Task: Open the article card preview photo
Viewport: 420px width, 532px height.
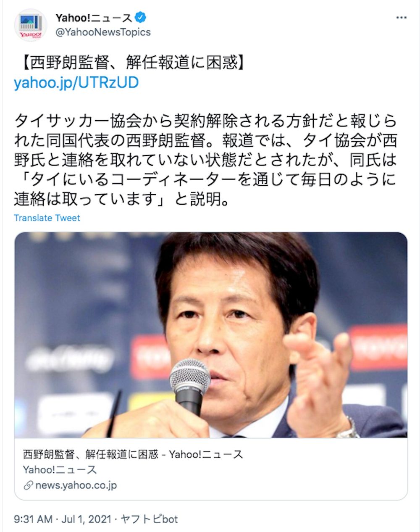Action: point(211,335)
